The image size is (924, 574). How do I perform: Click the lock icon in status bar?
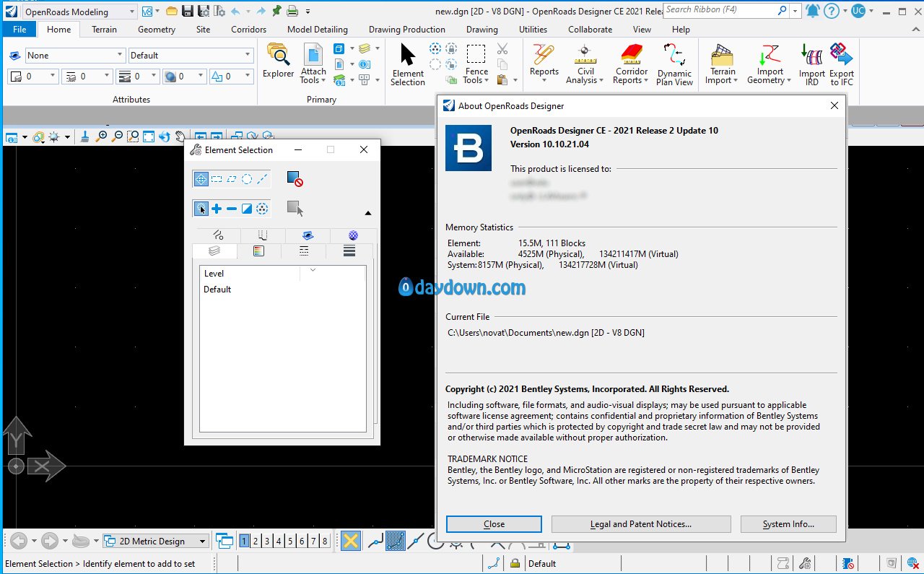[x=515, y=564]
